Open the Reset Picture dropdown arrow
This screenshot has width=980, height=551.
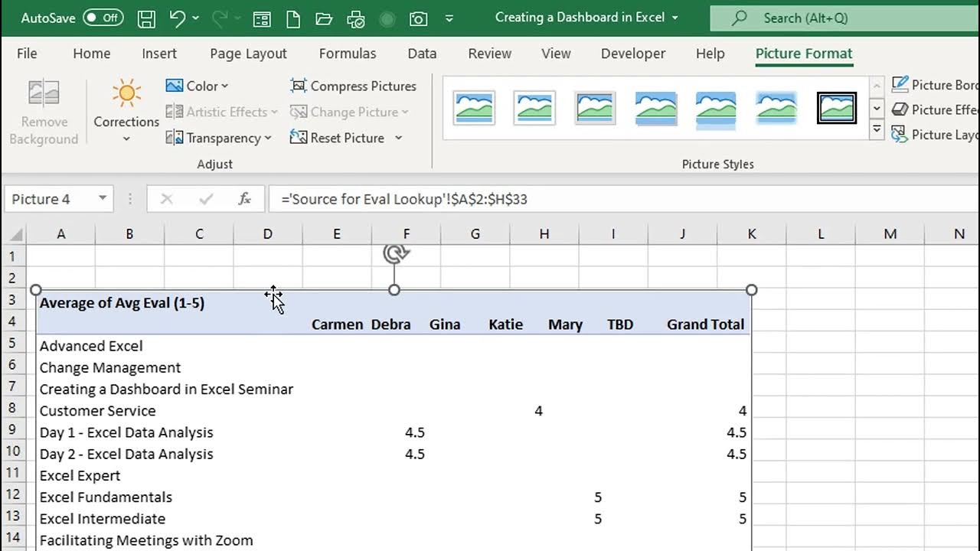point(398,138)
